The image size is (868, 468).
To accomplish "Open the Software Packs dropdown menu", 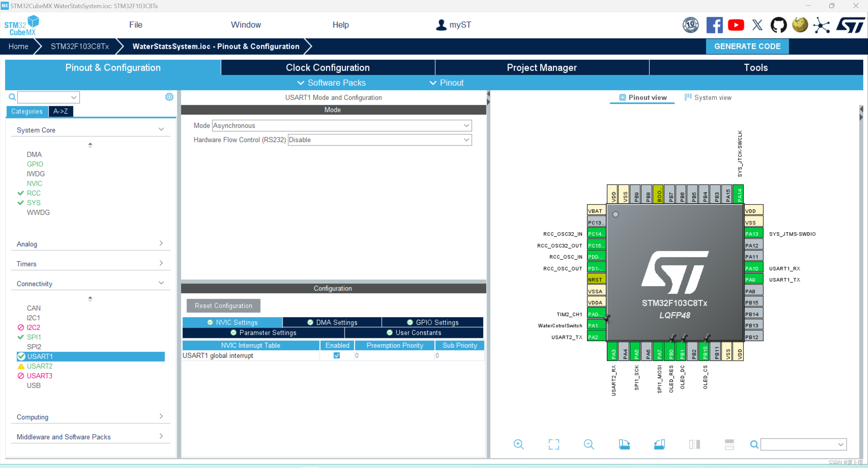I will click(331, 83).
